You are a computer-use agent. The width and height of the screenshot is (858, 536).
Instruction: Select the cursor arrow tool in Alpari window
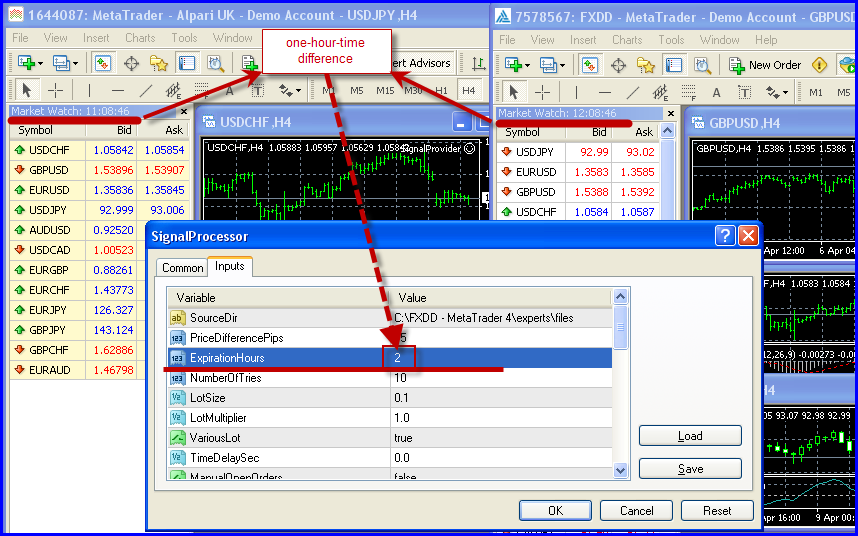pyautogui.click(x=26, y=90)
